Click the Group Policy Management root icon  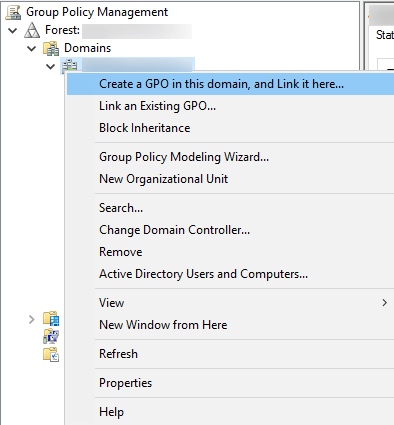coord(13,12)
